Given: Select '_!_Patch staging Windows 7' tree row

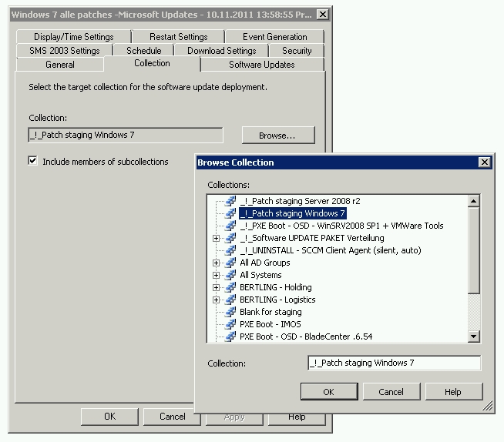Looking at the screenshot, I should click(x=293, y=213).
